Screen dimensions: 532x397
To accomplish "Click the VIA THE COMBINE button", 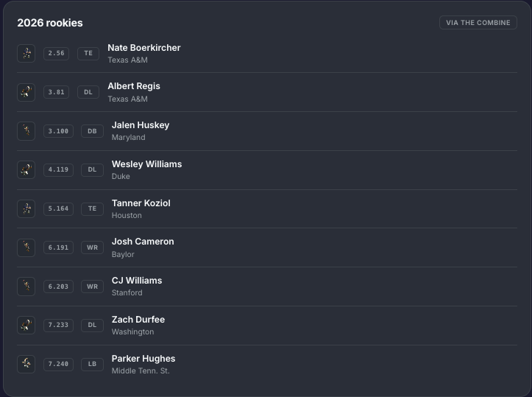I will point(478,22).
